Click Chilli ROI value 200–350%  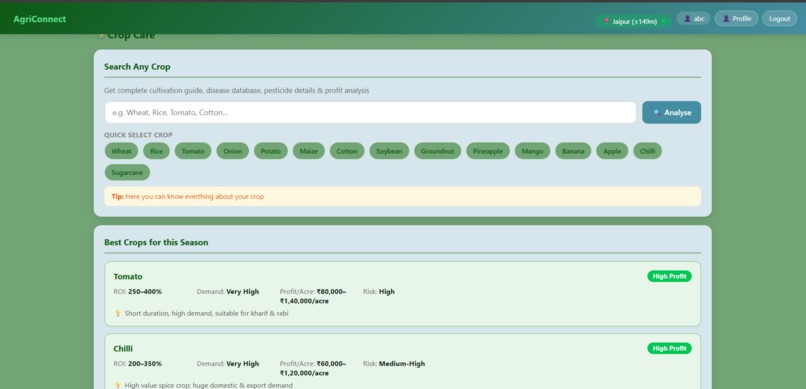point(145,363)
